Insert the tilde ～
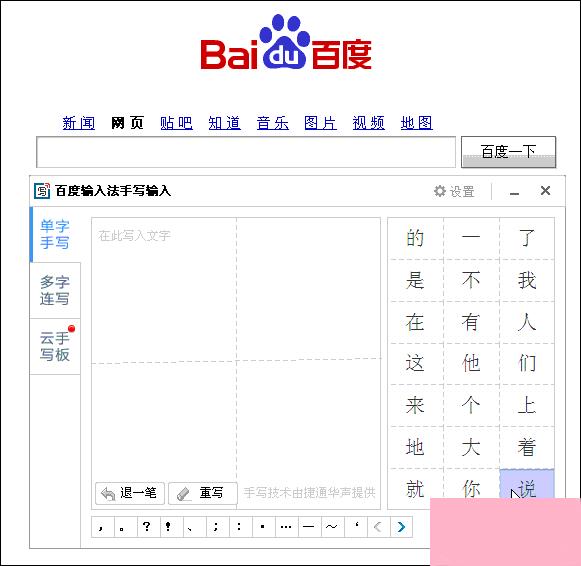 click(333, 526)
